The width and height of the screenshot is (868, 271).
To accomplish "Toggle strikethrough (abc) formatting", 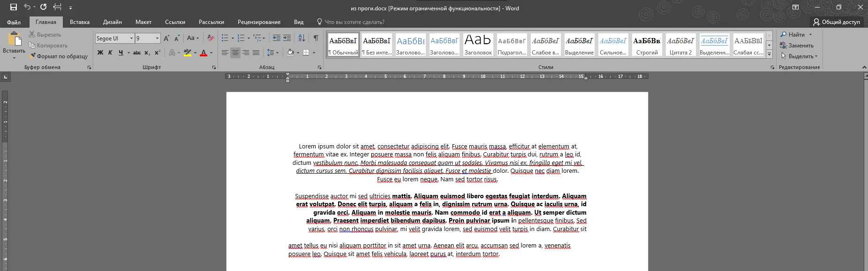I will (x=137, y=53).
